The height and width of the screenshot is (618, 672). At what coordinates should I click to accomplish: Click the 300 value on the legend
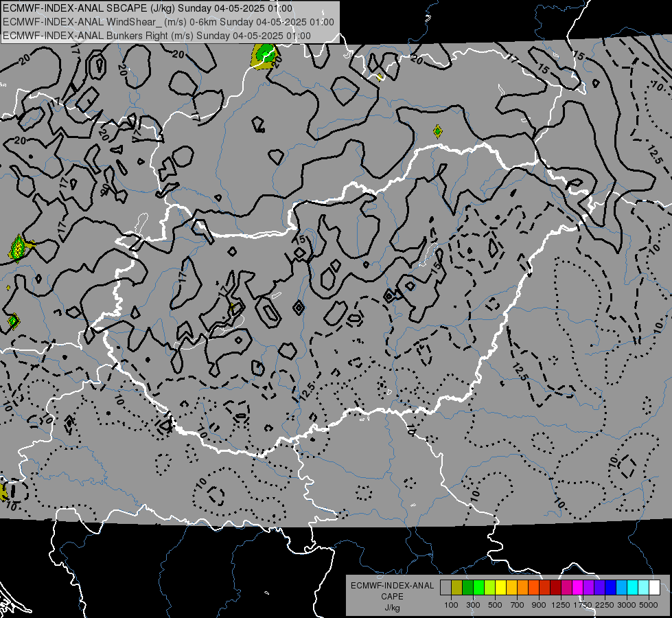point(473,605)
